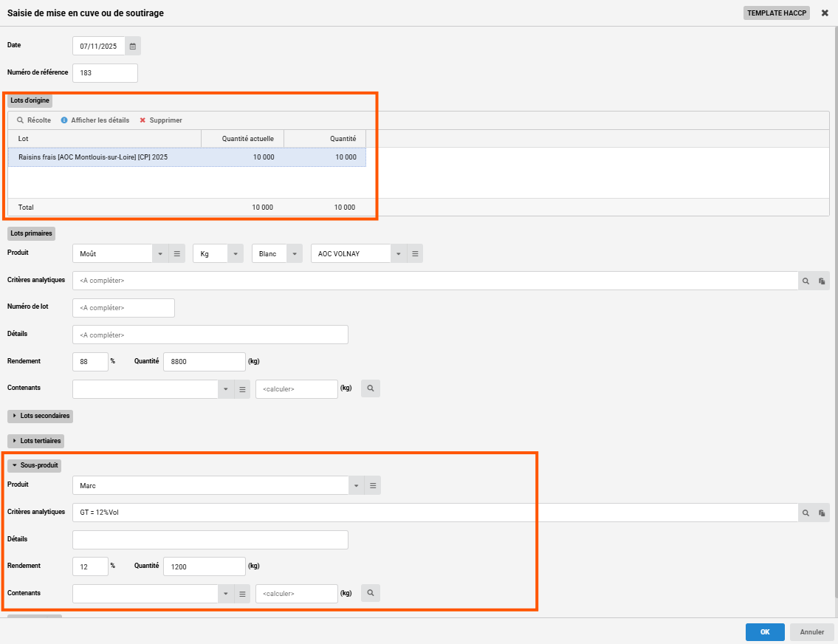Click the Quantité column header
Image resolution: width=838 pixels, height=644 pixels.
click(325, 138)
